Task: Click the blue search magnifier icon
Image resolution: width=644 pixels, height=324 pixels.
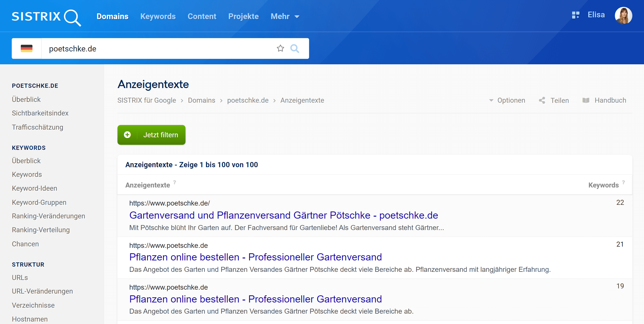Action: click(x=295, y=48)
